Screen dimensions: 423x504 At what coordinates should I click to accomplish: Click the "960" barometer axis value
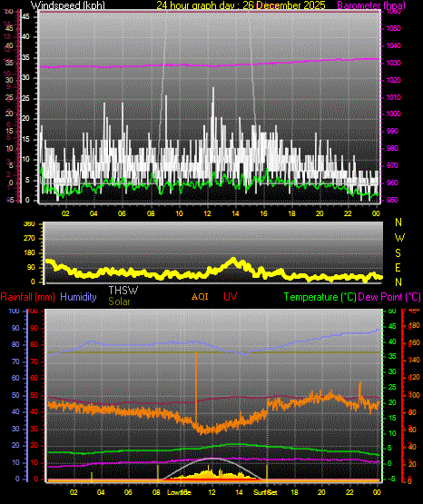click(x=392, y=183)
